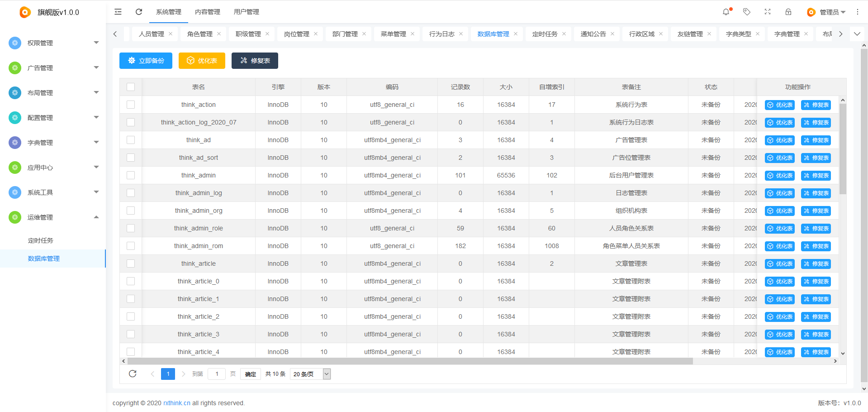Click the top bar refresh icon
The image size is (868, 412).
point(139,12)
